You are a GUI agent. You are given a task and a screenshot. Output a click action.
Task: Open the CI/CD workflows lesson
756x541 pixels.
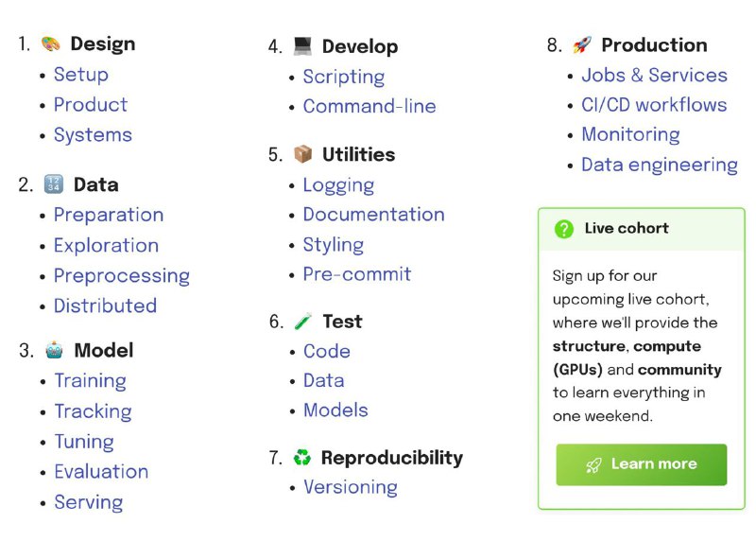click(x=654, y=105)
